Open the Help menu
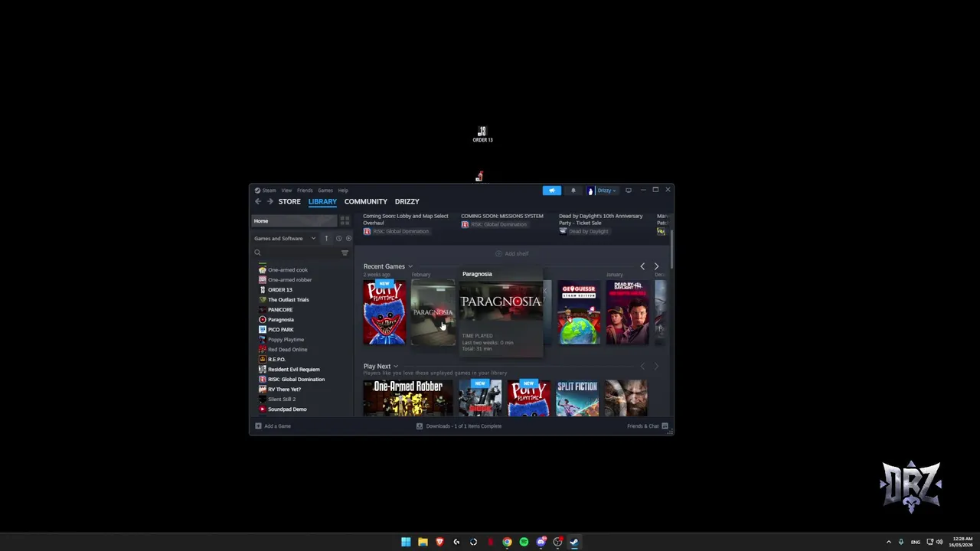Screen dimensions: 980x551 pos(343,191)
